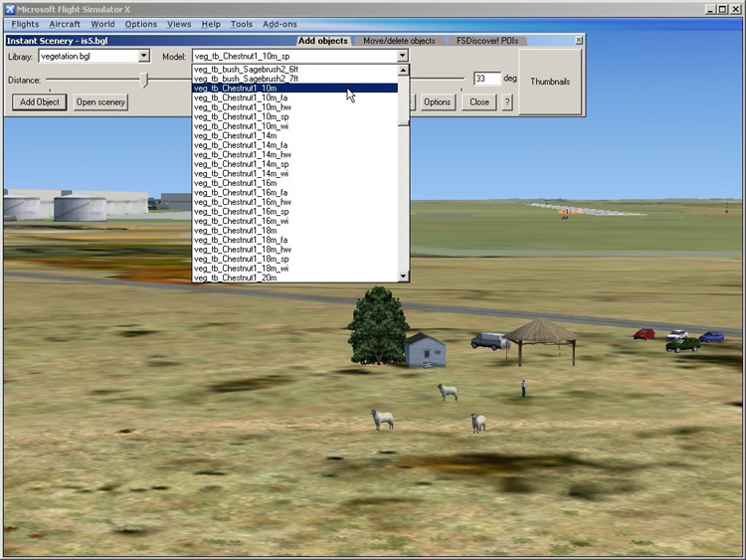Select veg_tb_Chestnut1_20m in the list
746x560 pixels.
295,278
